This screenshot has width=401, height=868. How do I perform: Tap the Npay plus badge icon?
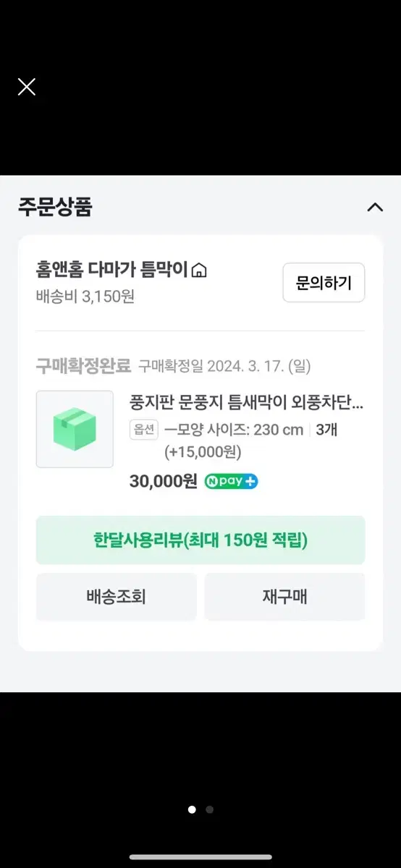[x=231, y=482]
